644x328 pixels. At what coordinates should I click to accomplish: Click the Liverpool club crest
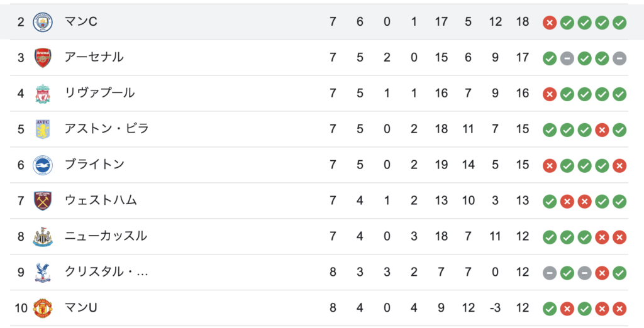[x=43, y=94]
